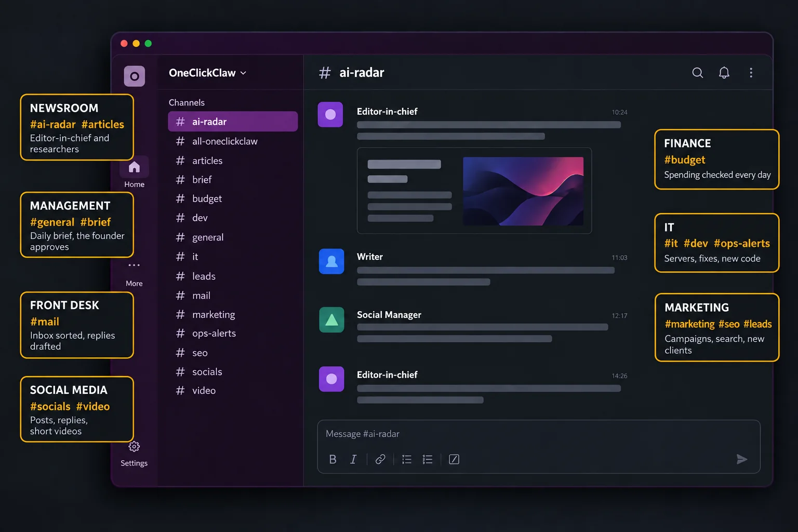Image resolution: width=798 pixels, height=532 pixels.
Task: Open the seo channel
Action: (233, 353)
